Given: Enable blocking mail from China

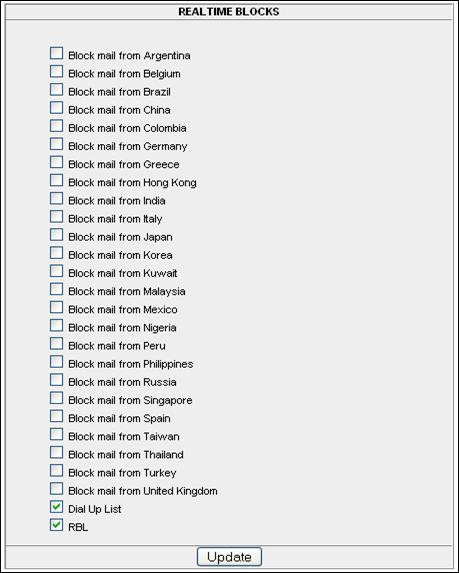Looking at the screenshot, I should 56,107.
